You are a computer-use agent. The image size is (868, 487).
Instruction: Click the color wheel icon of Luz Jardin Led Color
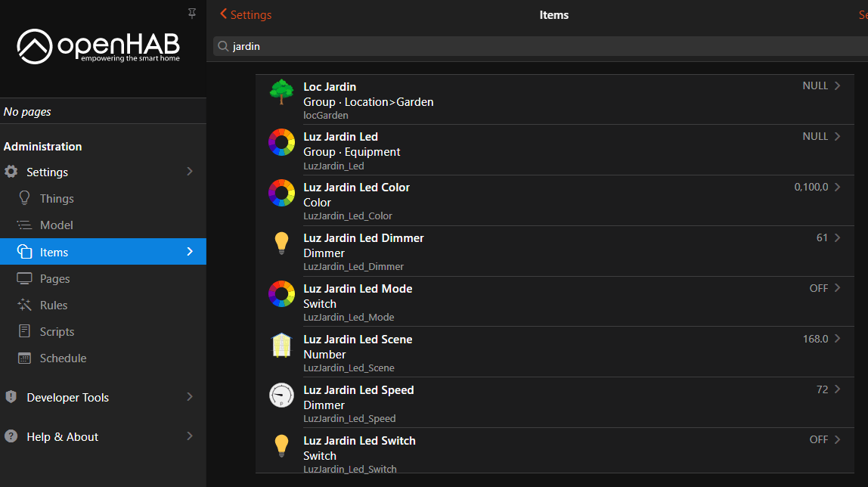[x=281, y=193]
